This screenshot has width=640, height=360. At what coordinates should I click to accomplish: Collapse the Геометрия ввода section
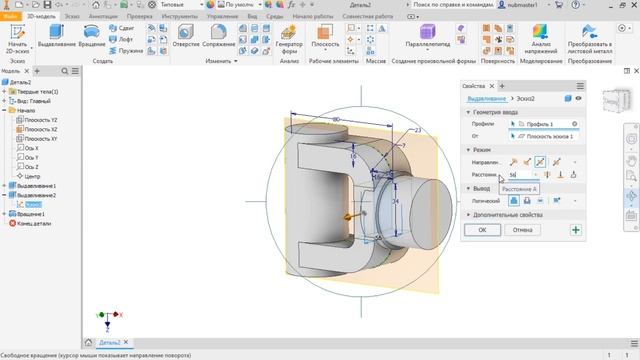468,112
